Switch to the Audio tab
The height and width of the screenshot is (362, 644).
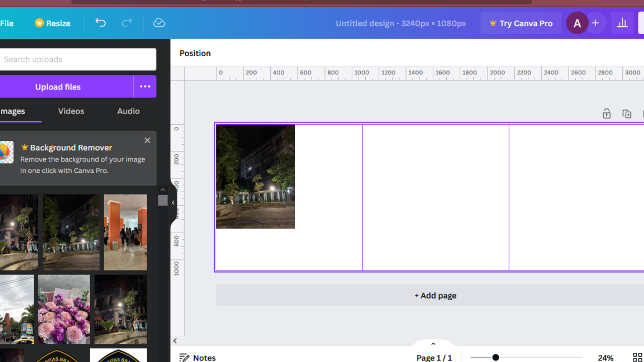[128, 111]
